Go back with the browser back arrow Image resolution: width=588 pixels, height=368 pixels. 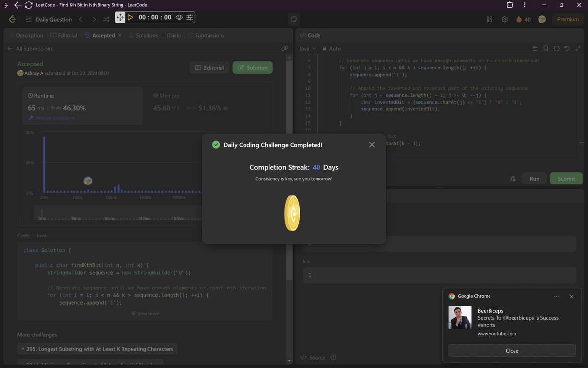(18, 5)
